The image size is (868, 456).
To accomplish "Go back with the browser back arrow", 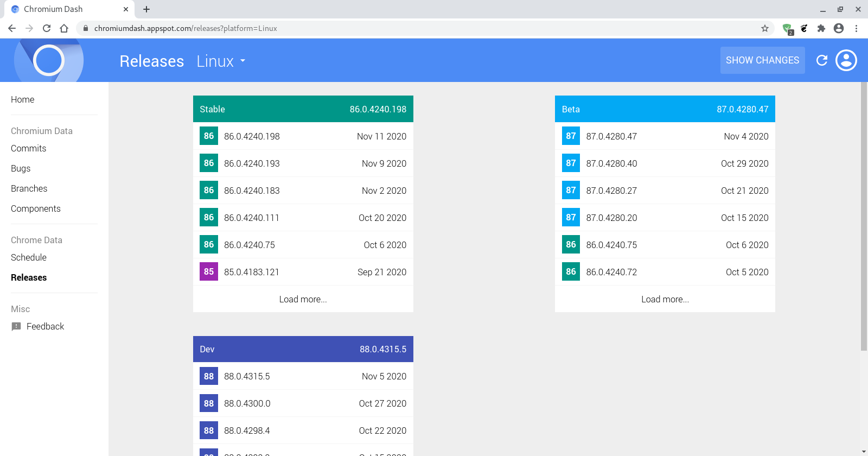I will [x=12, y=28].
